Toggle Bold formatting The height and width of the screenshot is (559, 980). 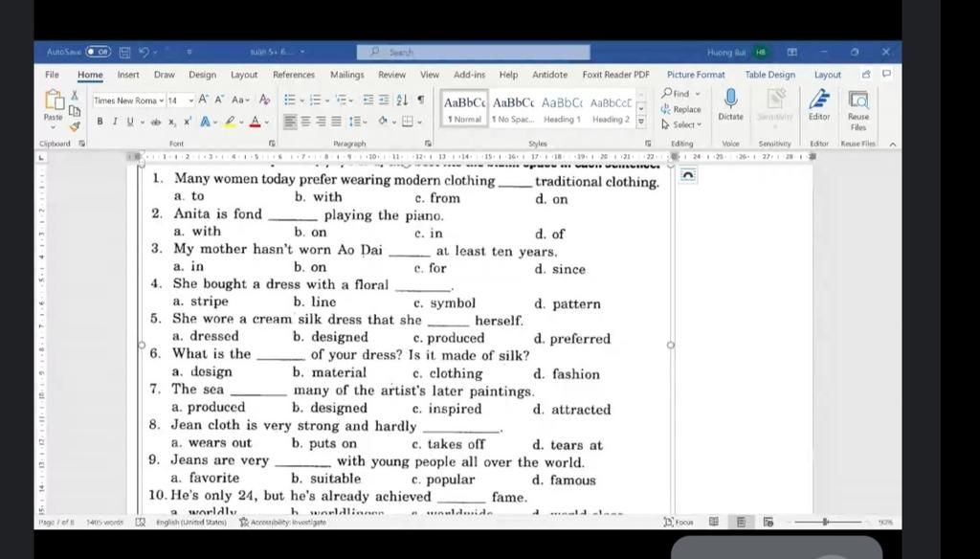(x=100, y=122)
